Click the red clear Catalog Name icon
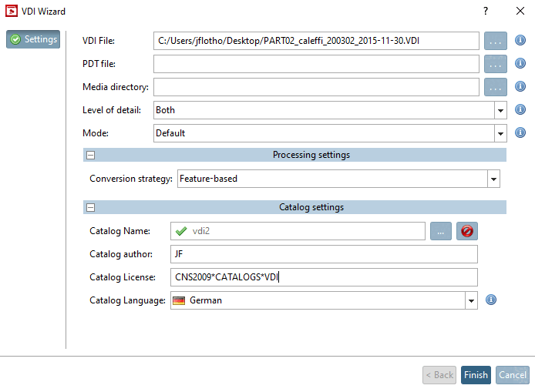 click(466, 230)
